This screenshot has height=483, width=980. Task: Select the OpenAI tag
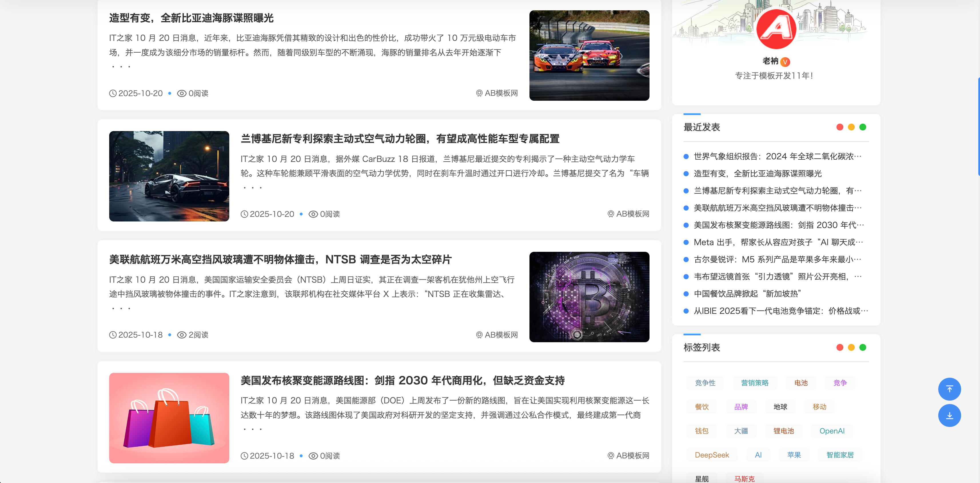click(832, 431)
